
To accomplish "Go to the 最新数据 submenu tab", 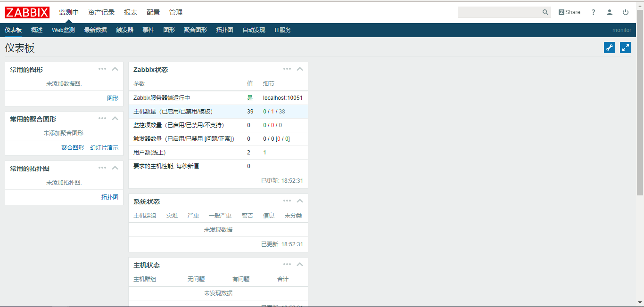I will point(95,30).
